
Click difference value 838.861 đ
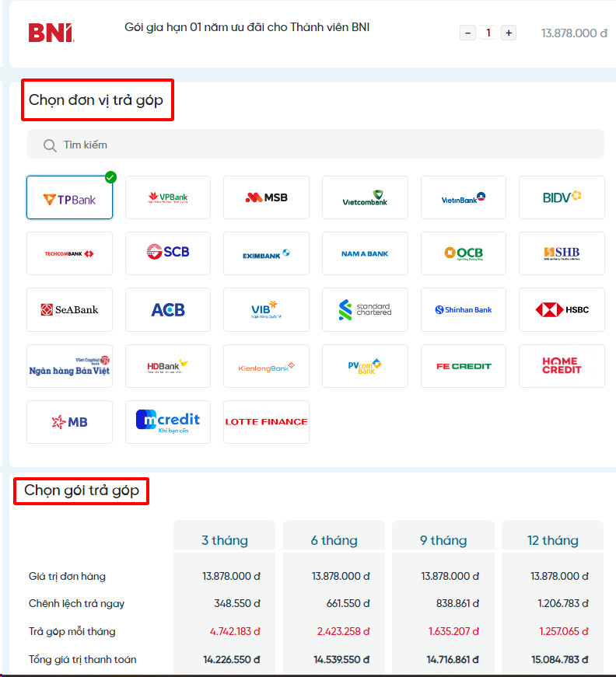point(457,603)
